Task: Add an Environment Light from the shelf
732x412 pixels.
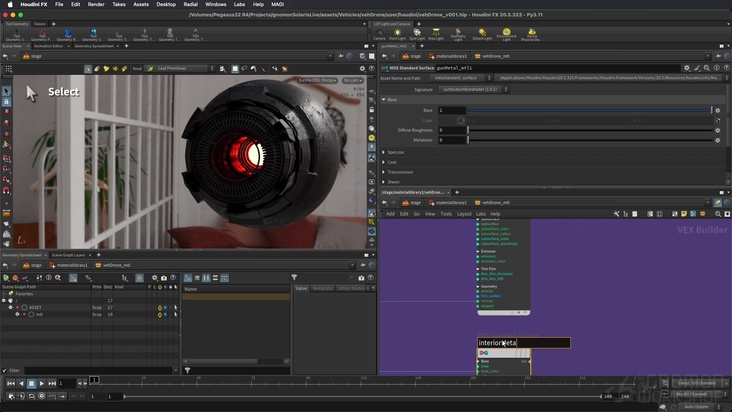Action: 507,34
